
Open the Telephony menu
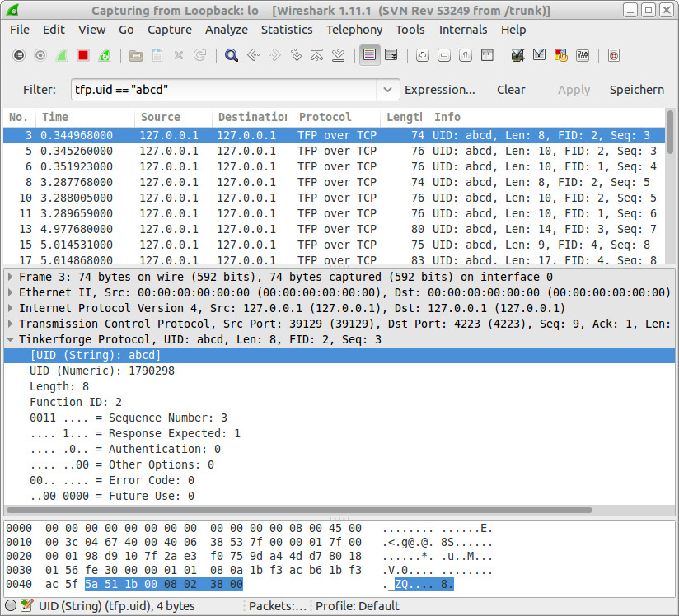pyautogui.click(x=354, y=30)
